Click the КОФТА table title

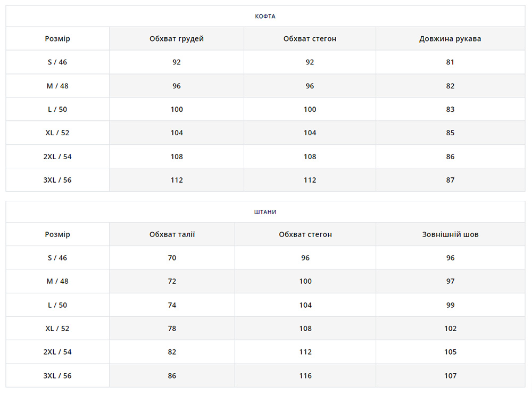pos(265,17)
